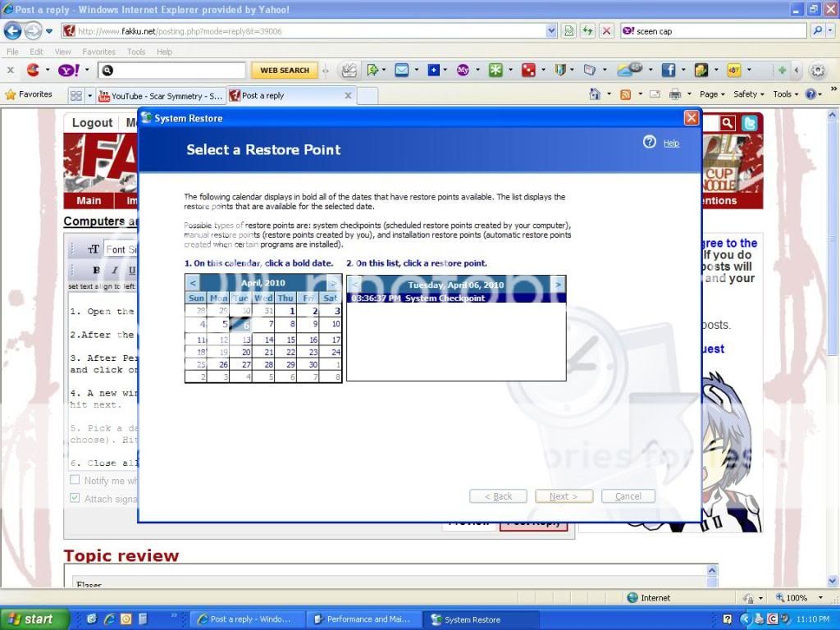Open the IE home page icon
Viewport: 840px width, 630px height.
[596, 94]
